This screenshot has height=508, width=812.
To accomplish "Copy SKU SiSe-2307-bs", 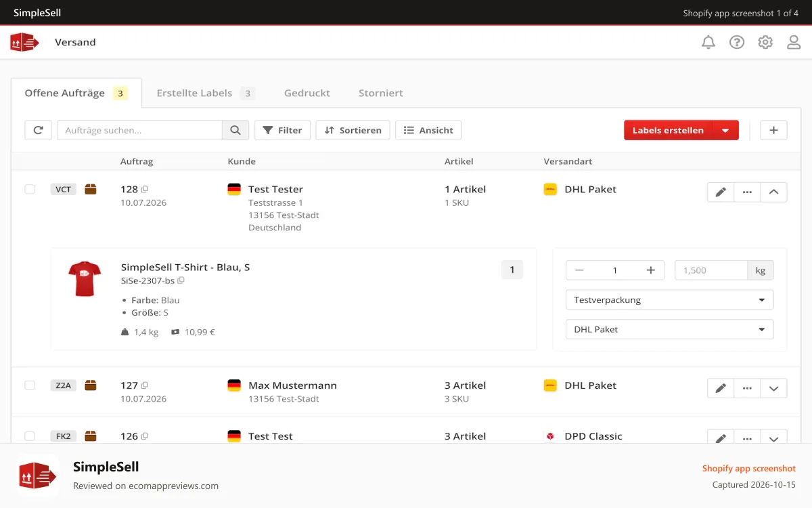I will [x=181, y=280].
